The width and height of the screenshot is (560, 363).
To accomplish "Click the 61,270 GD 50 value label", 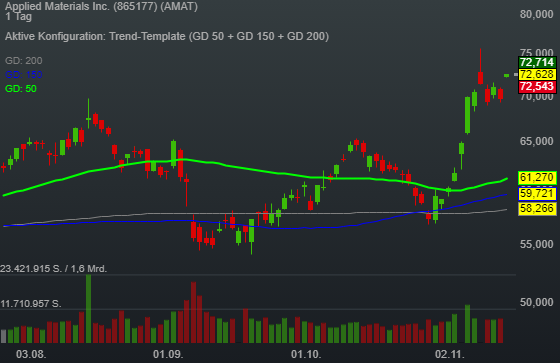I will [537, 178].
